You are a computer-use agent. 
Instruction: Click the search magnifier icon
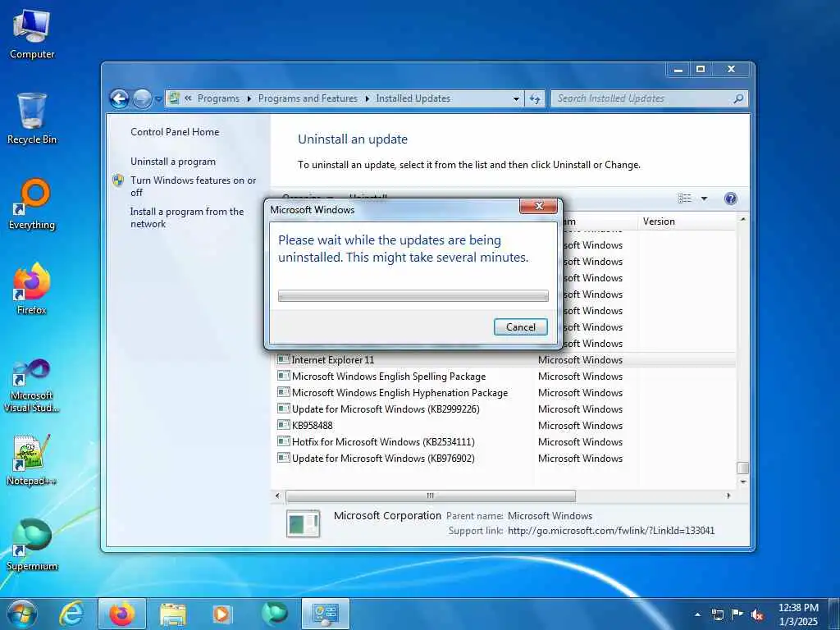pyautogui.click(x=739, y=98)
